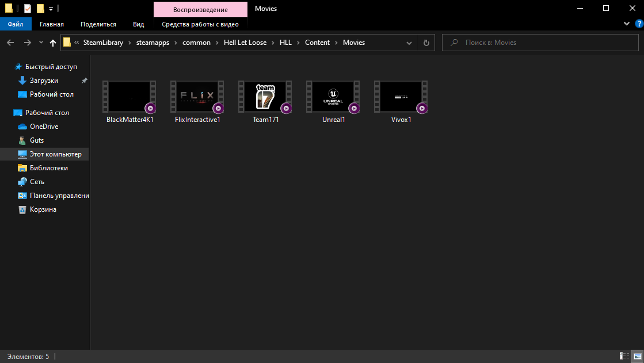
Task: Switch to large thumbnails view icon
Action: [x=638, y=356]
